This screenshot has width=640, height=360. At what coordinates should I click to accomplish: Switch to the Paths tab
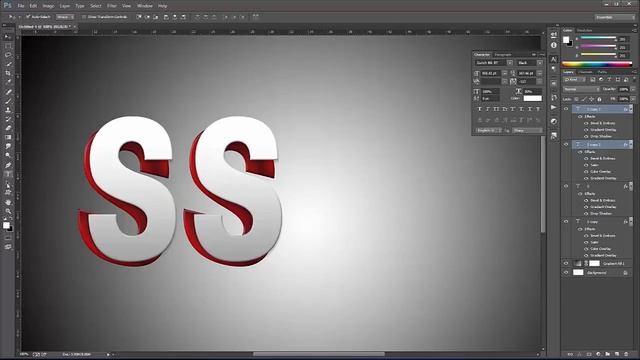pyautogui.click(x=602, y=72)
